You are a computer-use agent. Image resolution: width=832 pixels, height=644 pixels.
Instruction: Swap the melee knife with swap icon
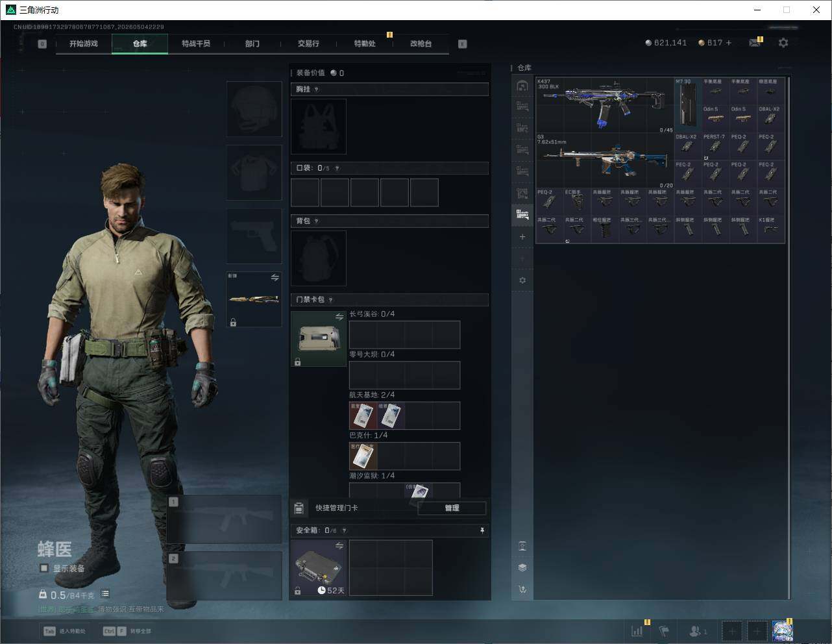[275, 278]
